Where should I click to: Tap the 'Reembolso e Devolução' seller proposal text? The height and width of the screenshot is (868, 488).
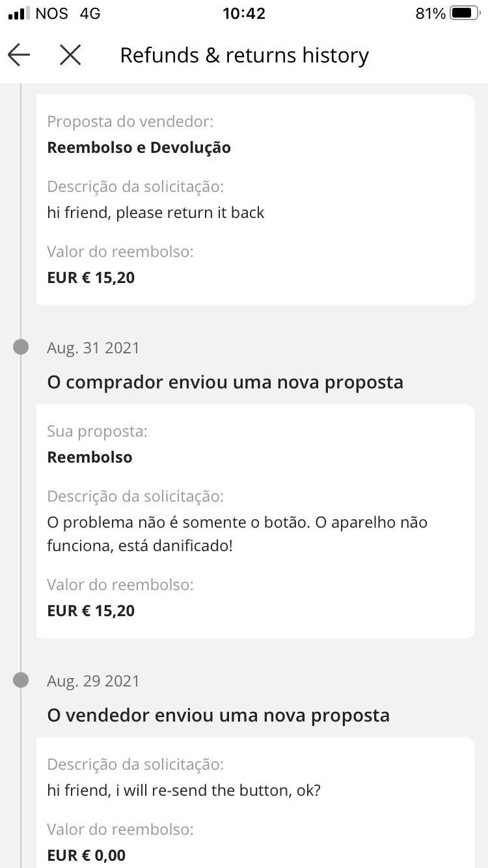(x=139, y=148)
